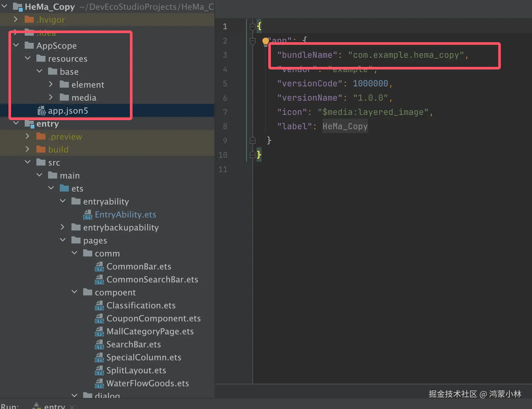532x409 pixels.
Task: Click the project icon beside the HeMa_Copy root
Action: [18, 7]
